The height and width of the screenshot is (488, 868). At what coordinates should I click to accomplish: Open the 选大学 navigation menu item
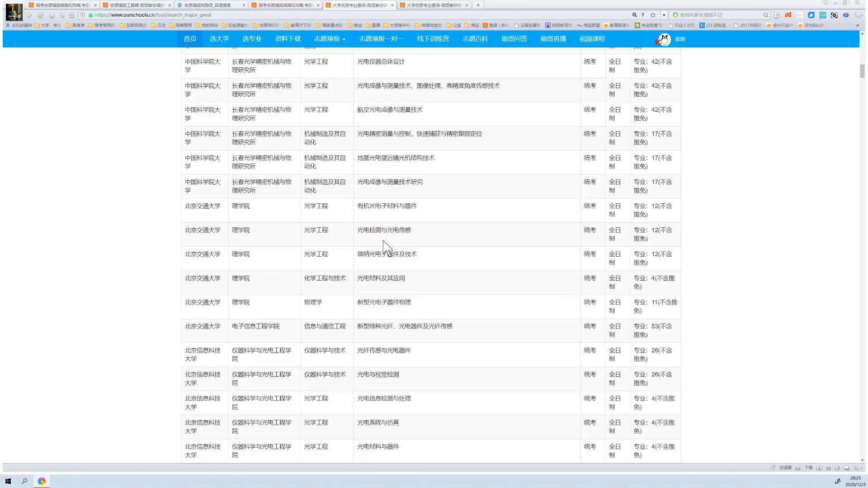[219, 39]
